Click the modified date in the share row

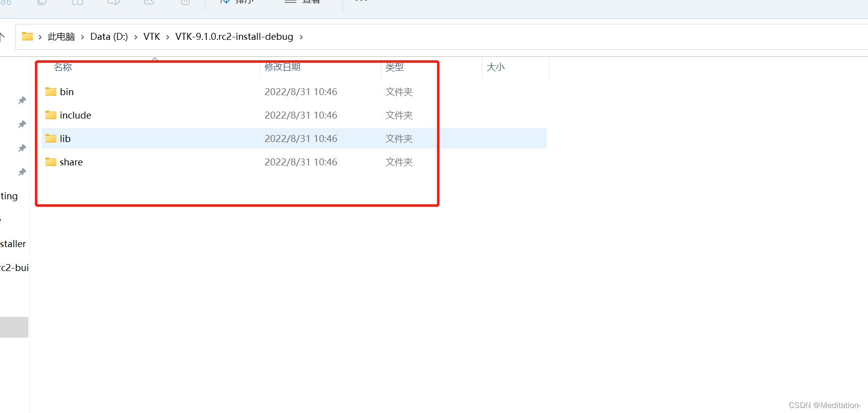coord(301,162)
